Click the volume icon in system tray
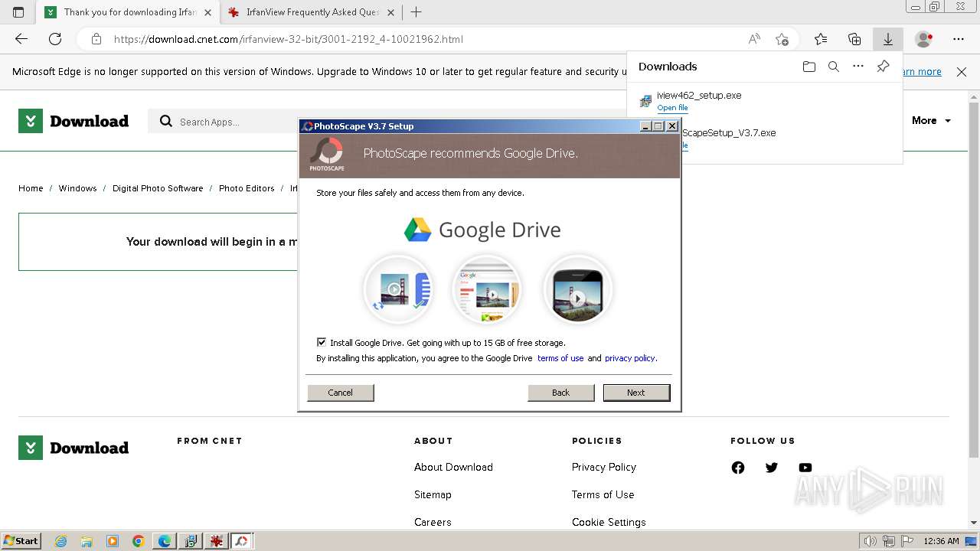Viewport: 980px width, 551px height. tap(871, 541)
